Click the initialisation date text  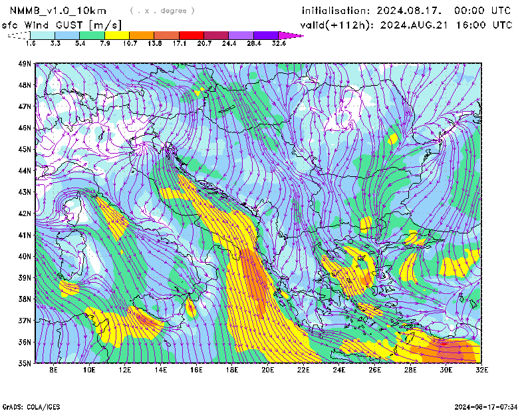click(406, 11)
